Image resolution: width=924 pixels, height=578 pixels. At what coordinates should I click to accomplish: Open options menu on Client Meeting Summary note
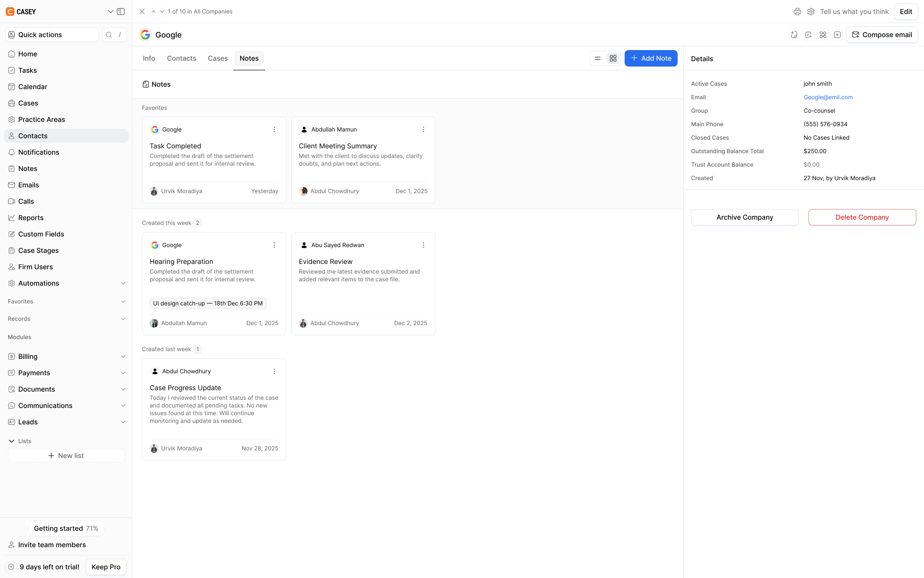423,130
